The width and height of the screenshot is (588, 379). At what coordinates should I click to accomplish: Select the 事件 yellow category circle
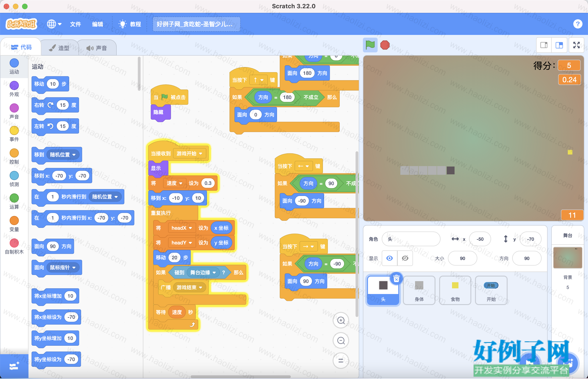[x=14, y=130]
